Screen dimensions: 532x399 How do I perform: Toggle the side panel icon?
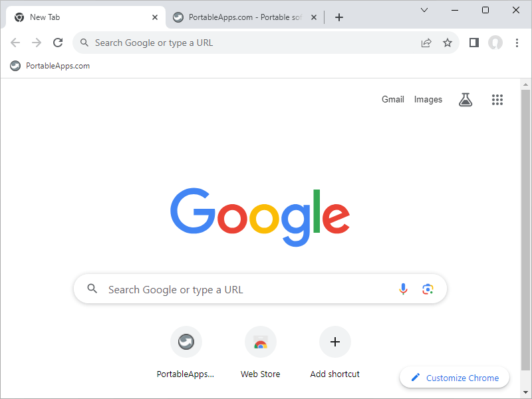tap(473, 43)
